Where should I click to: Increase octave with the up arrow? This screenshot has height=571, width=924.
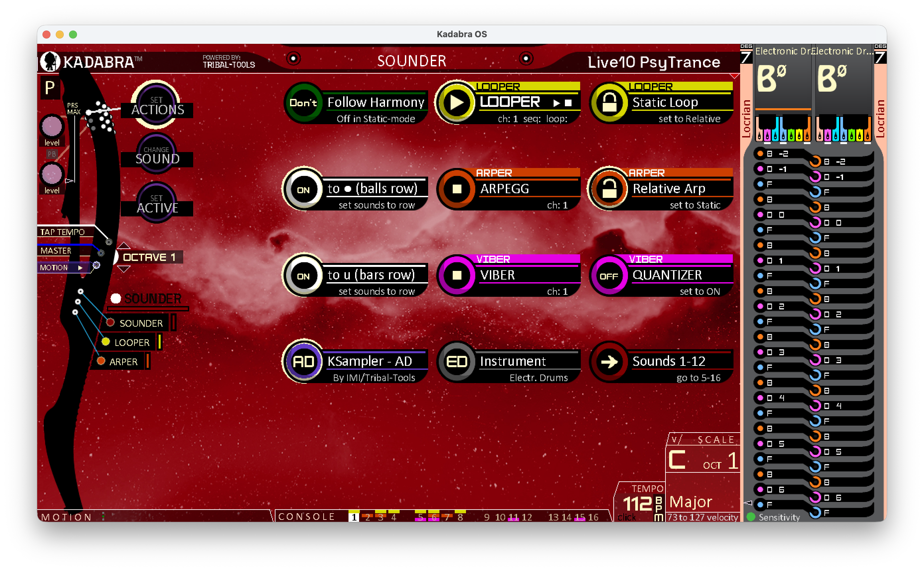click(124, 245)
